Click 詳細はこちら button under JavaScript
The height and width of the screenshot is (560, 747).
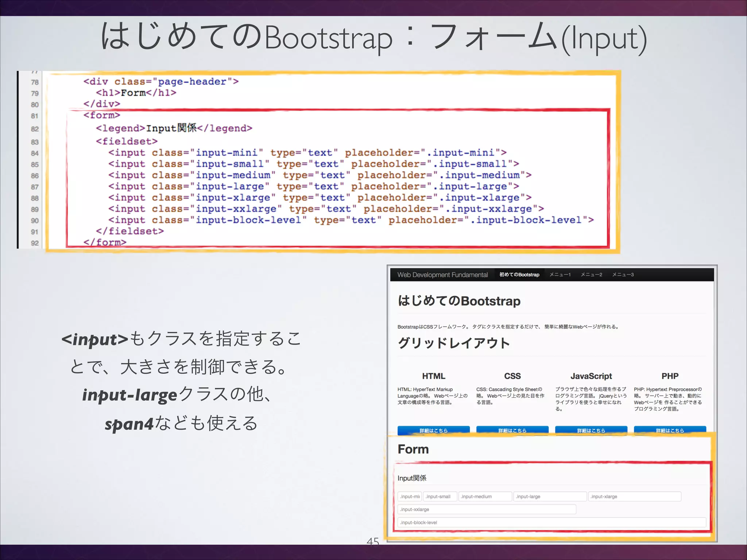point(591,430)
